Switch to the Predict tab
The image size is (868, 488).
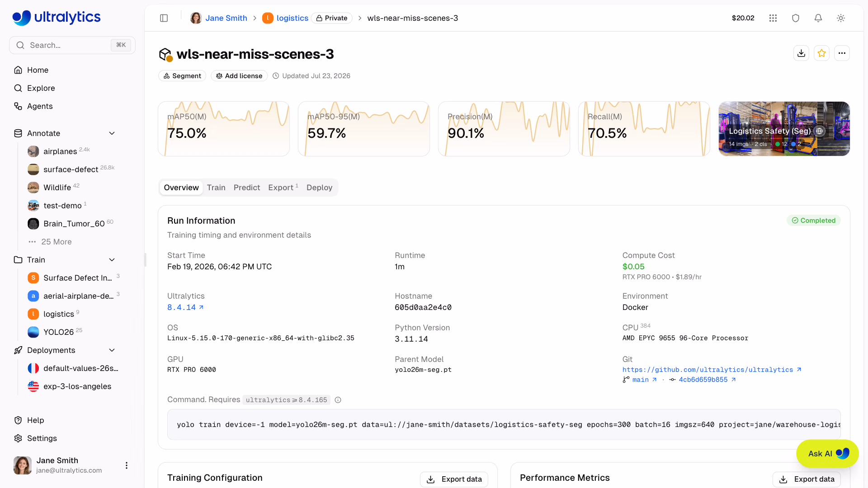[247, 188]
